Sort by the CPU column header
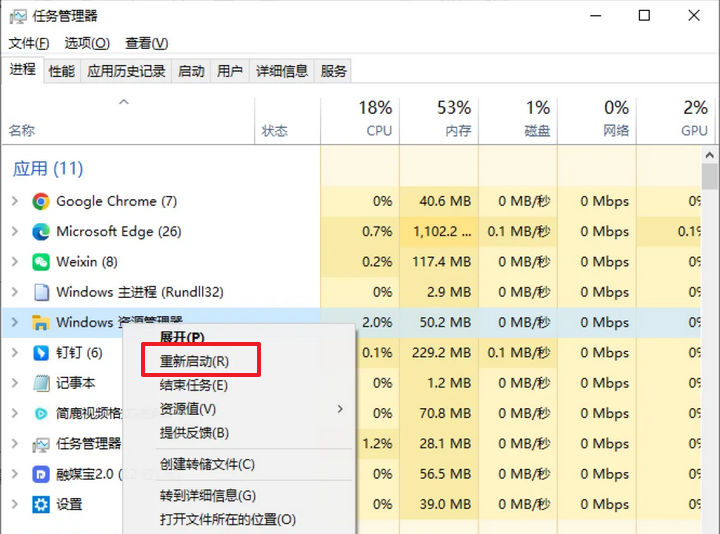 point(360,120)
